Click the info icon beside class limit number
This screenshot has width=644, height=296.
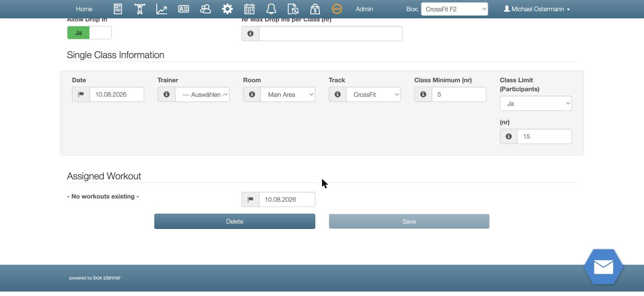(x=508, y=136)
